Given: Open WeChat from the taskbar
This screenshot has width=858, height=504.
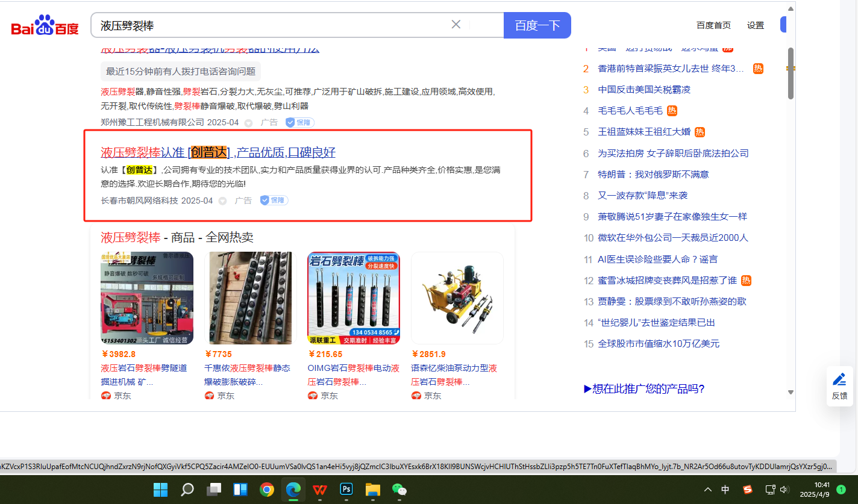Looking at the screenshot, I should 399,490.
